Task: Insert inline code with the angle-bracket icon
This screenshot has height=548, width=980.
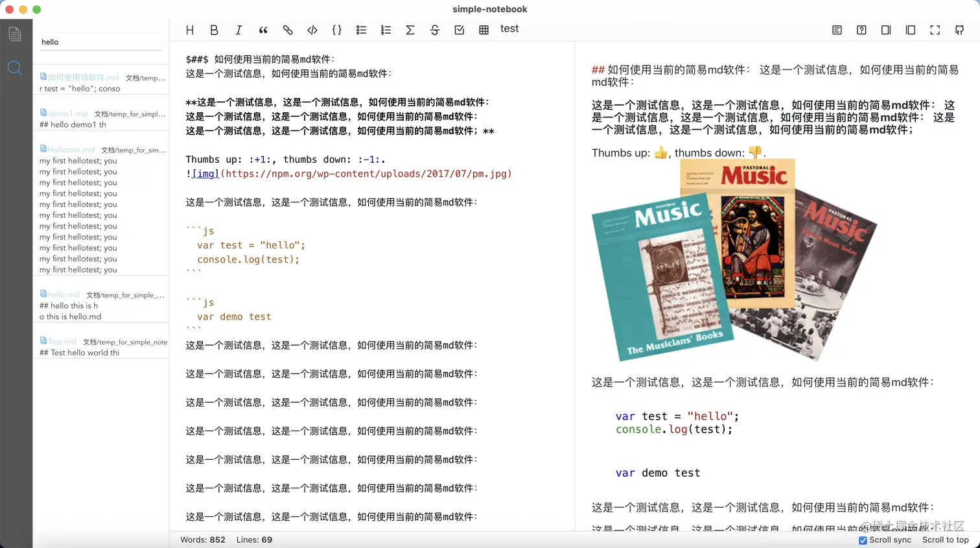Action: tap(312, 30)
